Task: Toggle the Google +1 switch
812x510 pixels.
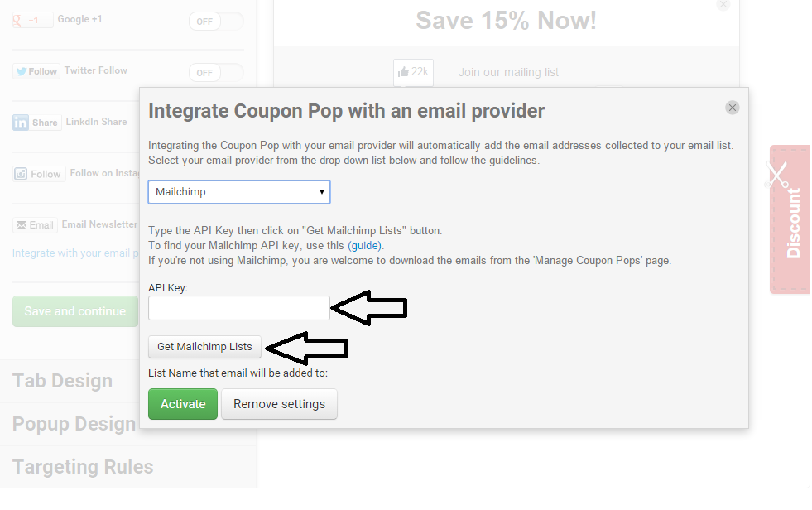Action: [x=215, y=22]
